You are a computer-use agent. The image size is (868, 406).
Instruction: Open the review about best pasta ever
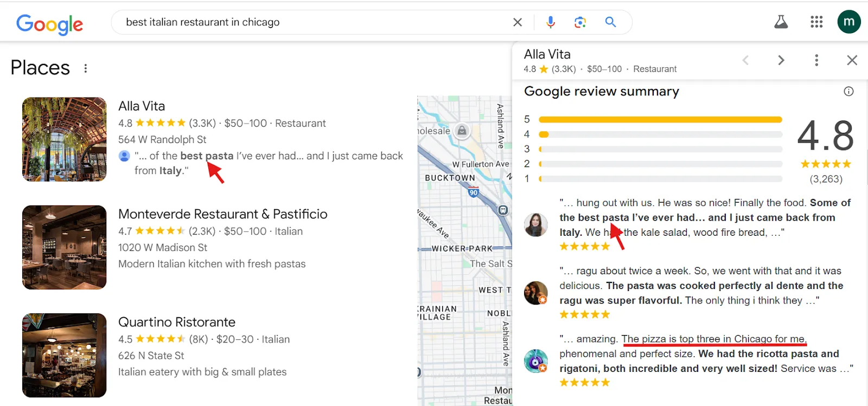click(705, 217)
